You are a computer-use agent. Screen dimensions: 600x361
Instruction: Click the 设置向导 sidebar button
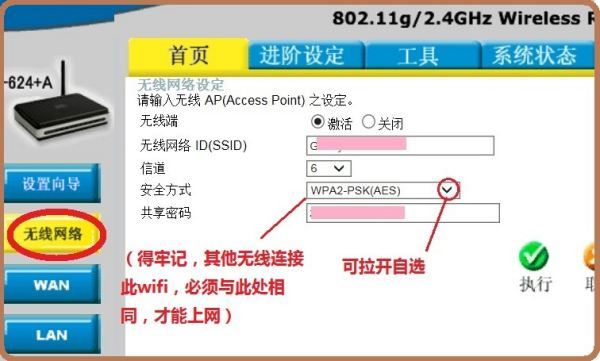(52, 183)
